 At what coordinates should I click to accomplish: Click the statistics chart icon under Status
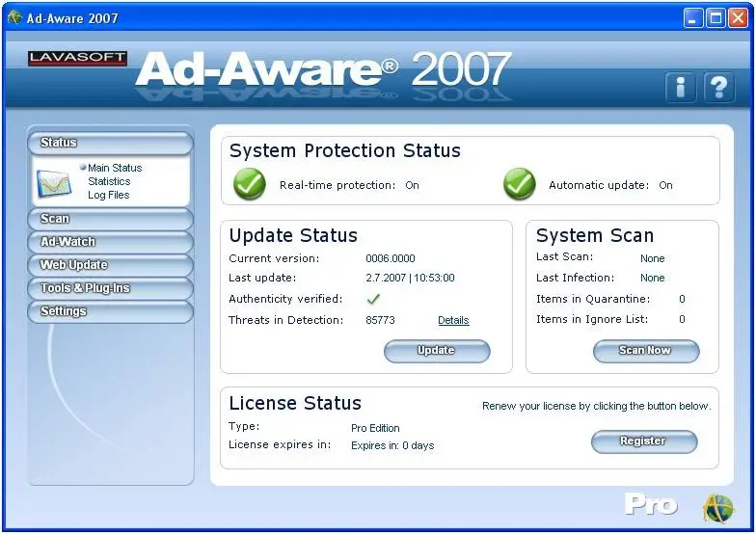coord(54,183)
